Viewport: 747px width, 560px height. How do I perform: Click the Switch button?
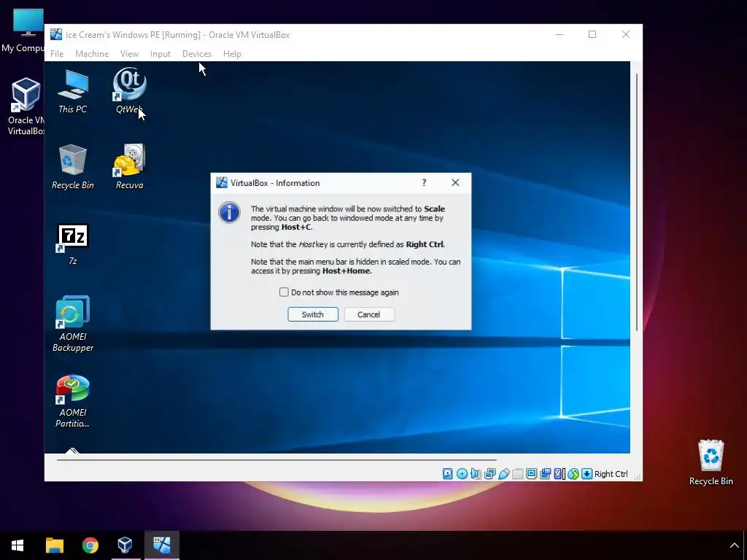point(313,314)
